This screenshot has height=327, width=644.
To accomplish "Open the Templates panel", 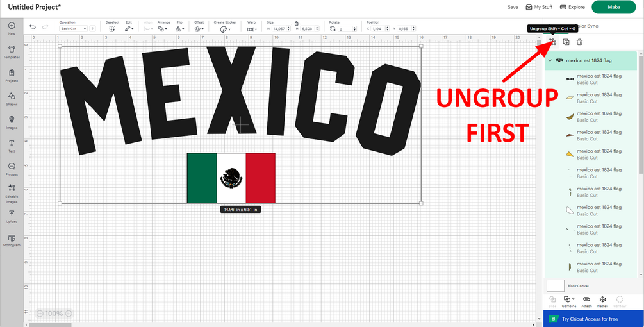I will [12, 51].
